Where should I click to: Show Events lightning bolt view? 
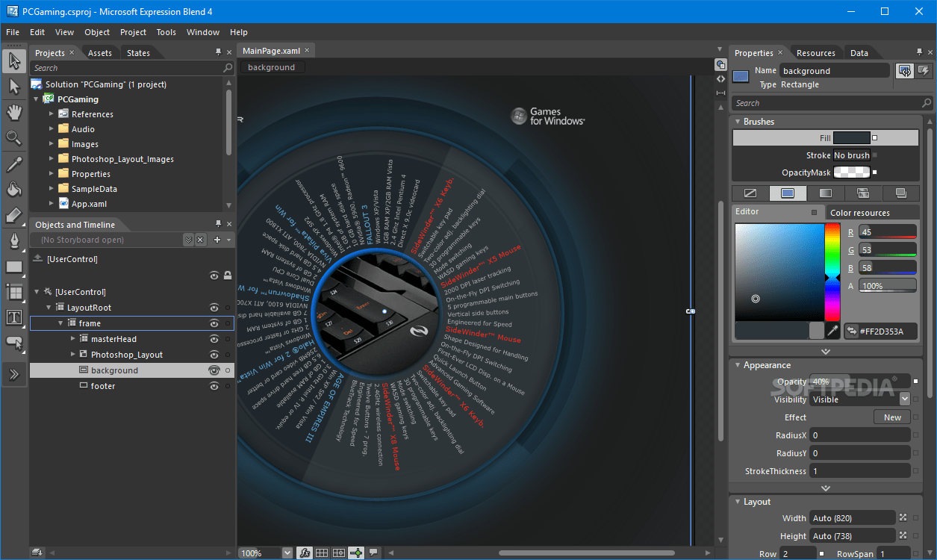click(x=924, y=71)
